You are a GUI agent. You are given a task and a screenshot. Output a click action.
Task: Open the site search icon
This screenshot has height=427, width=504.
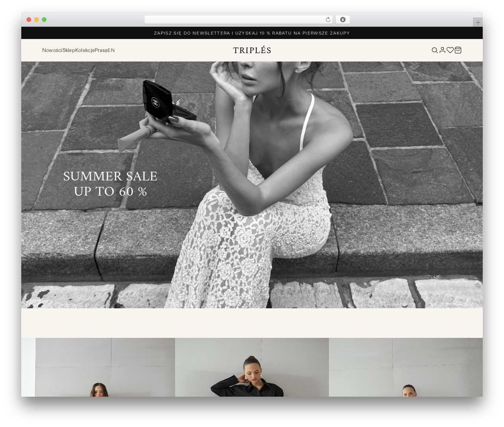coord(435,50)
